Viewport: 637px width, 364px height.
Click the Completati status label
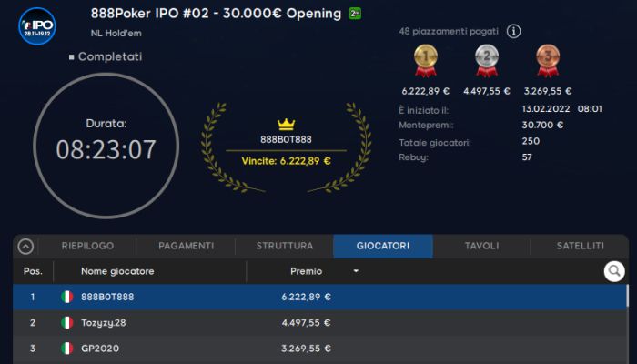110,56
